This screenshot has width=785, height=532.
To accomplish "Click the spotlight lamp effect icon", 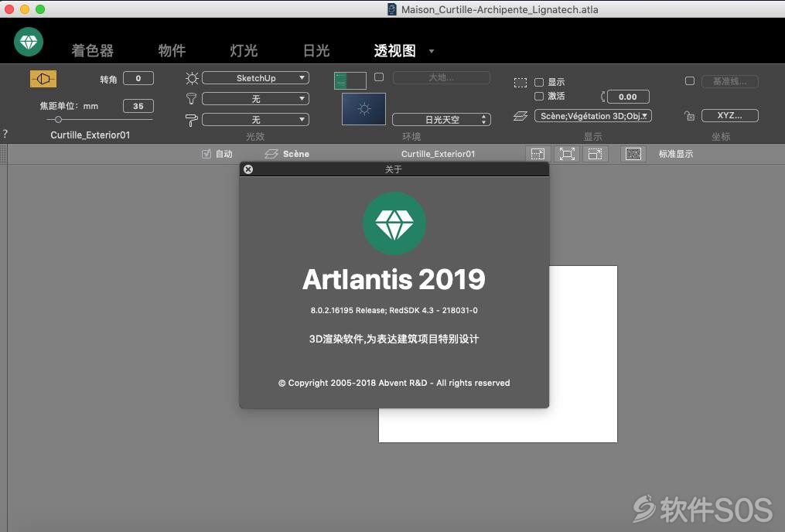I will point(191,99).
